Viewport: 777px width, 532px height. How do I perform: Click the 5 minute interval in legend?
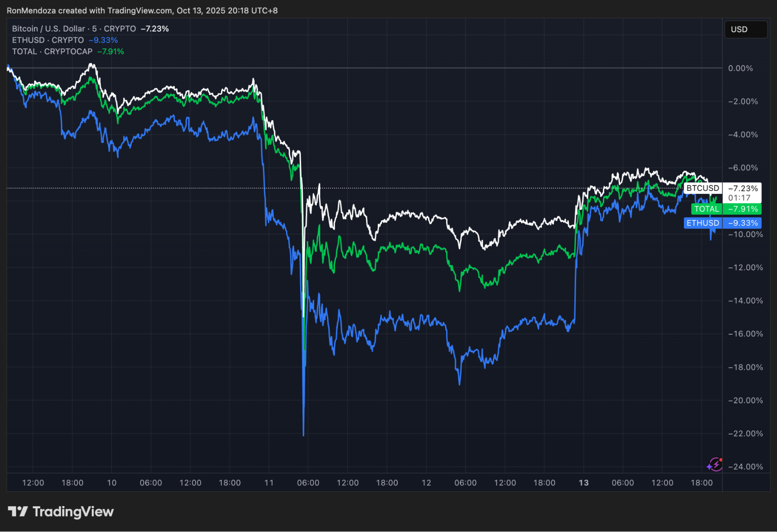pos(94,29)
